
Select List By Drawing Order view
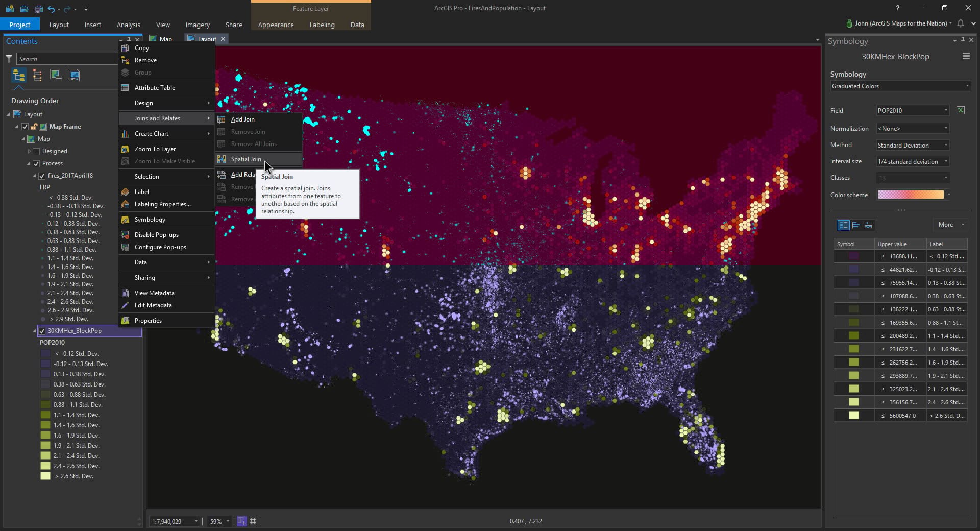click(19, 76)
